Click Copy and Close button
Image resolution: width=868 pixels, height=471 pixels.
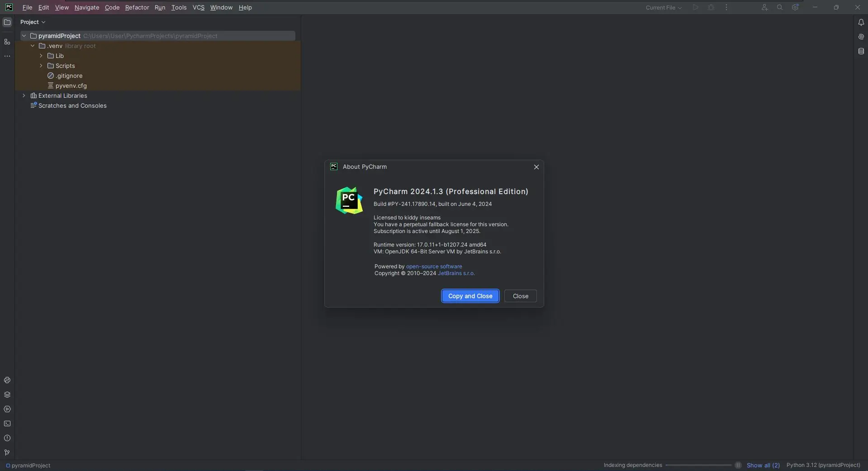470,296
